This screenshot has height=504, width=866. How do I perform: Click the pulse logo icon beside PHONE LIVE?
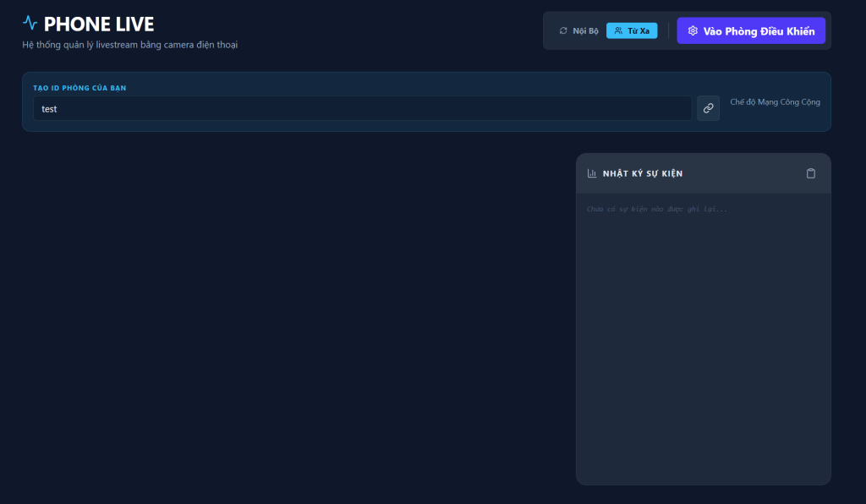coord(30,23)
